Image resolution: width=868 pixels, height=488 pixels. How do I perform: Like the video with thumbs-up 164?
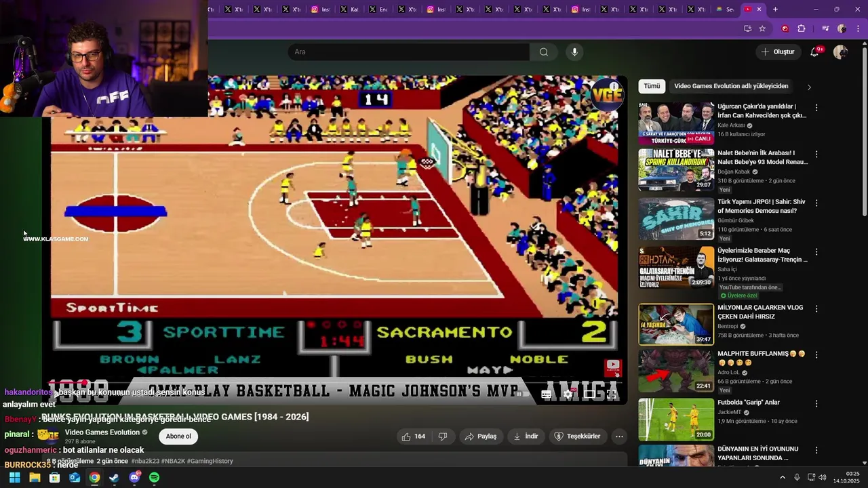pos(414,436)
